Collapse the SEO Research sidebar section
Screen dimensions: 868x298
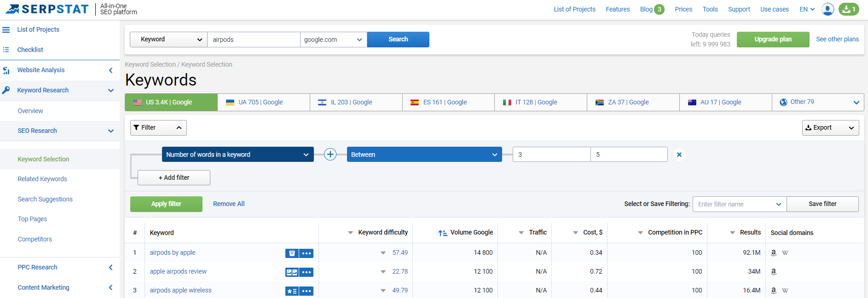(x=111, y=131)
